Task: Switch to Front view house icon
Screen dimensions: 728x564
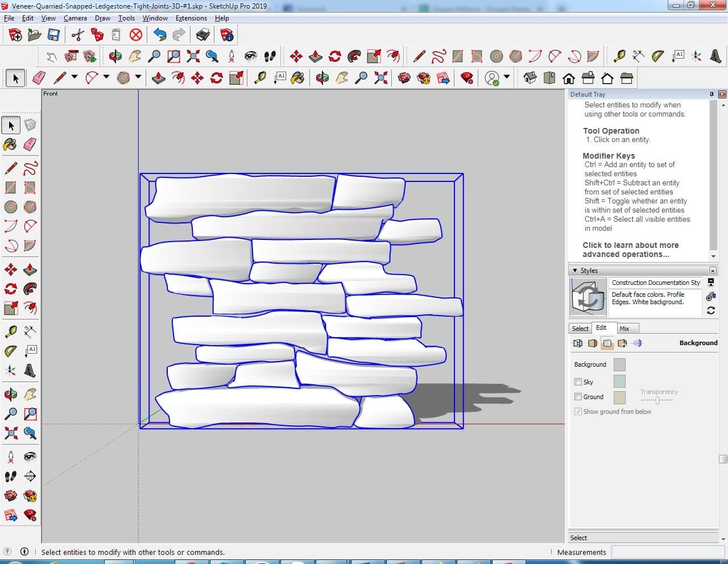Action: click(x=568, y=78)
